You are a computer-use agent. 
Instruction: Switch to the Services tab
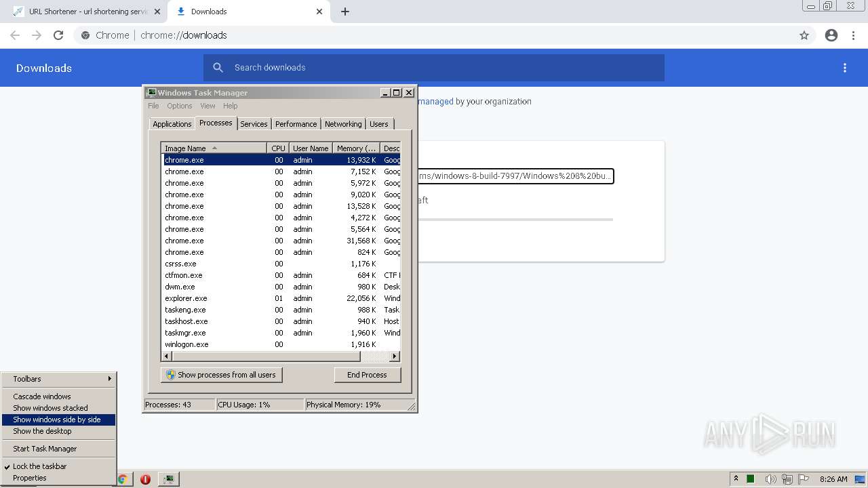tap(254, 124)
